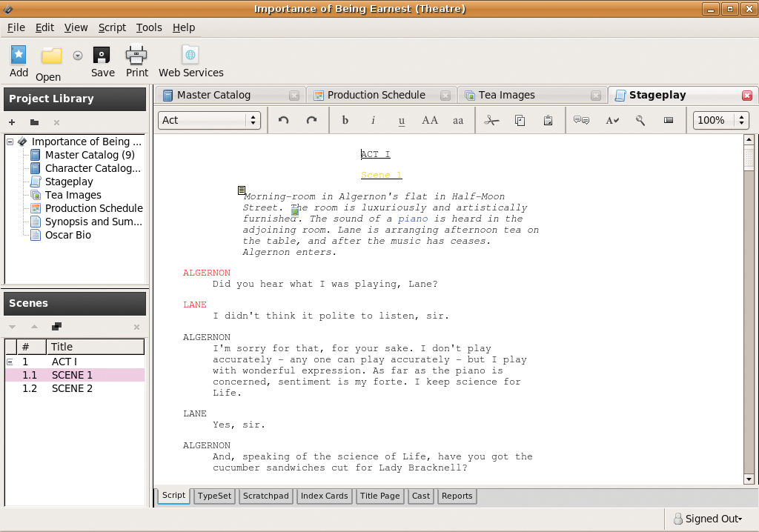Open the dropdown arrow beside Open
Screen dimensions: 759x532
tap(77, 56)
